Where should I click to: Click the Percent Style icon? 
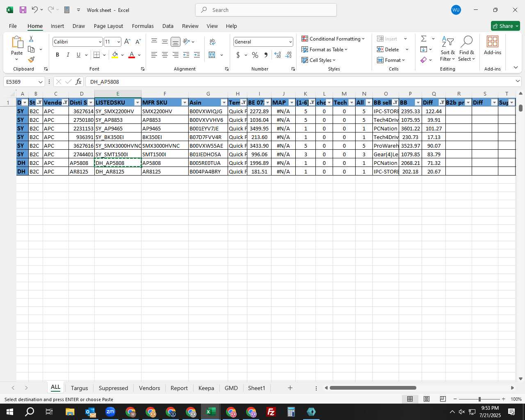click(255, 55)
